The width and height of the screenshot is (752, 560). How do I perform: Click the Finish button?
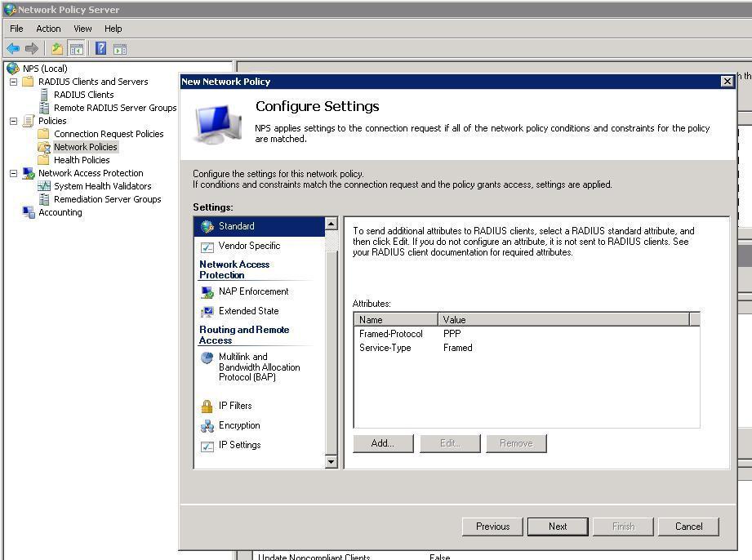pos(624,527)
